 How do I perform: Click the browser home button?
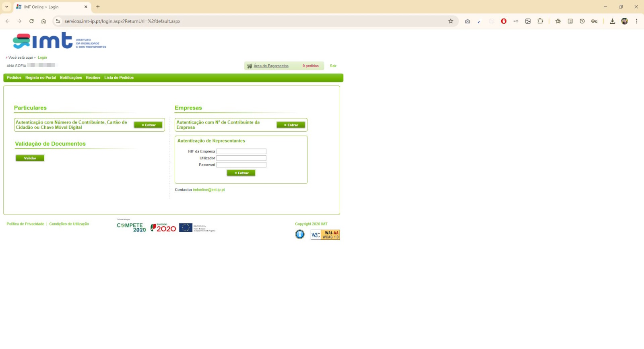(43, 21)
